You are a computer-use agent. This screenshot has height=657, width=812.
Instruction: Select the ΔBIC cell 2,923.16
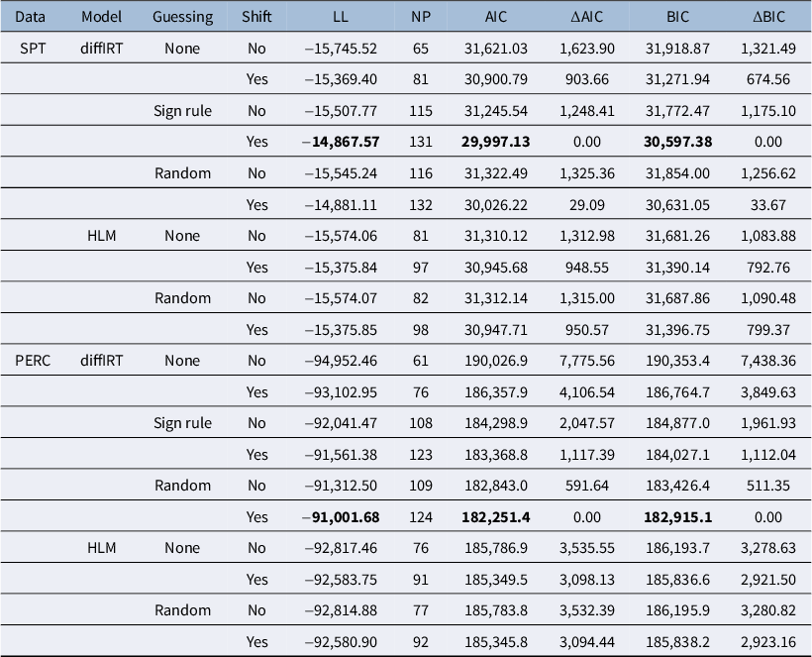(x=768, y=641)
